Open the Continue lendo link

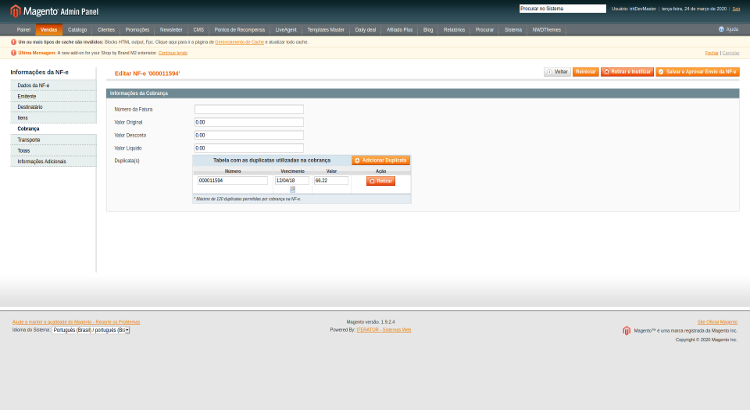[173, 53]
